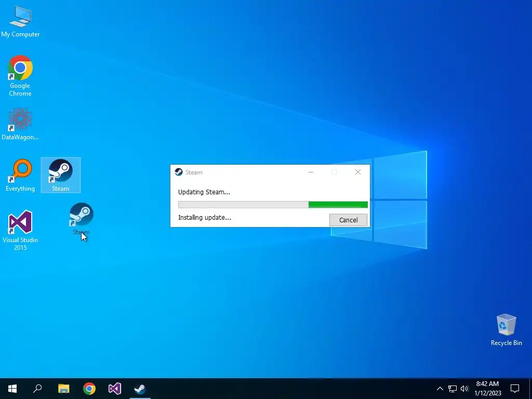This screenshot has height=399, width=532.
Task: Select the Recycle Bin icon
Action: [x=506, y=330]
